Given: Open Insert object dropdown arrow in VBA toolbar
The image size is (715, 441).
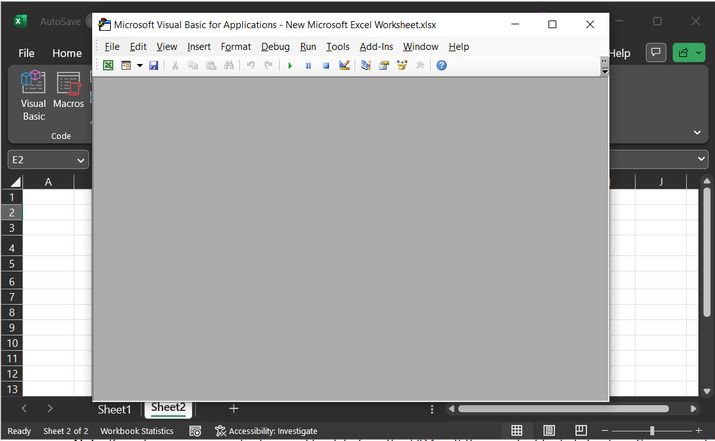Looking at the screenshot, I should point(140,65).
